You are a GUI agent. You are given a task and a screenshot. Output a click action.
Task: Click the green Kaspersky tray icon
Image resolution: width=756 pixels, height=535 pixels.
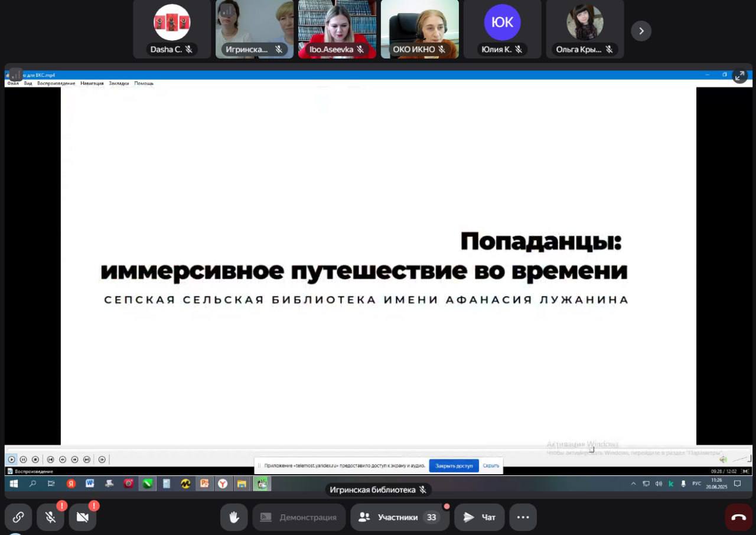(671, 484)
